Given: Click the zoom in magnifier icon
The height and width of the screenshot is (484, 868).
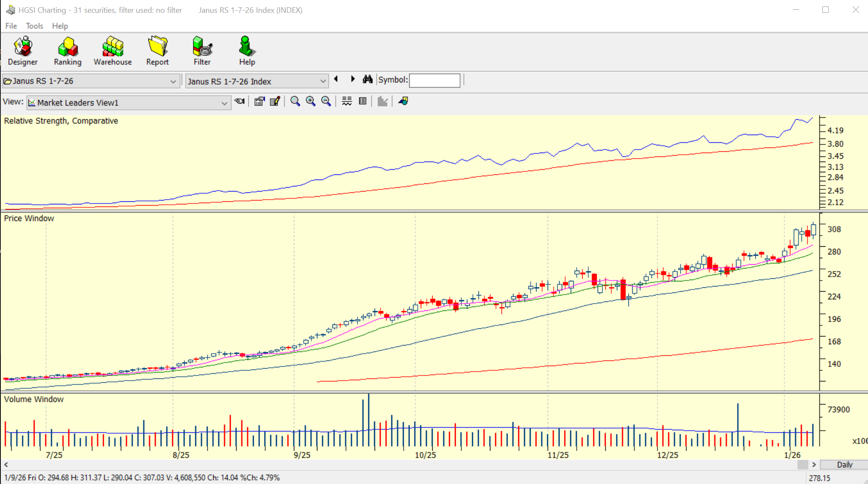Looking at the screenshot, I should click(311, 101).
